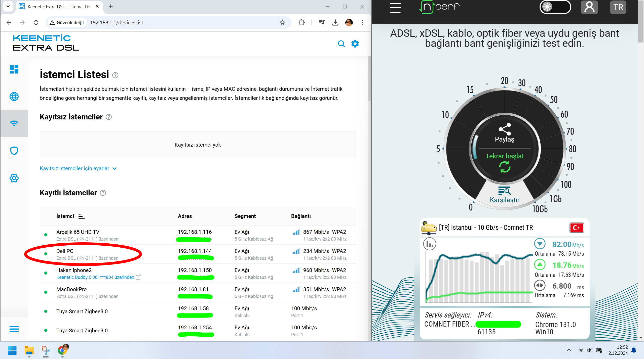Bookmark this page with the star icon
The height and width of the screenshot is (359, 644).
click(282, 22)
